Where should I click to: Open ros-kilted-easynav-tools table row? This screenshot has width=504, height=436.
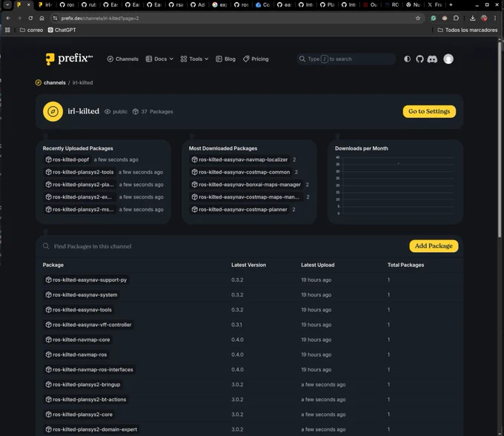pos(249,310)
